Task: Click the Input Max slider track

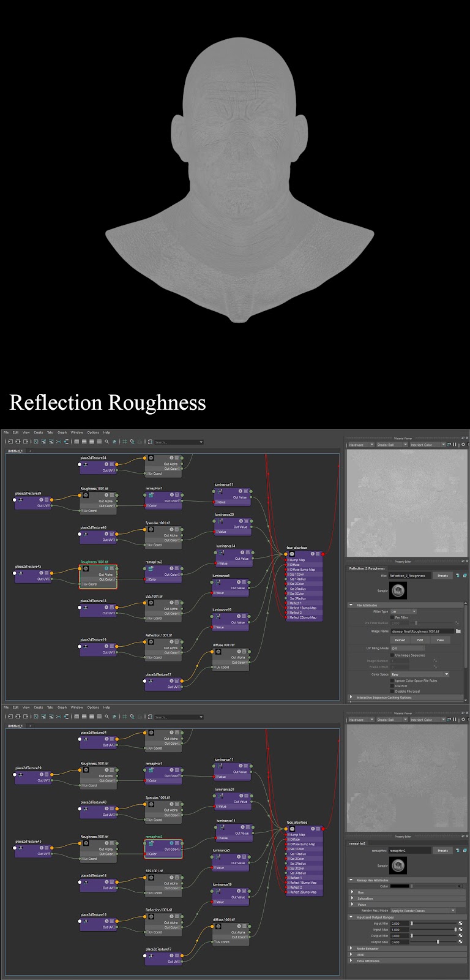Action: 433,930
